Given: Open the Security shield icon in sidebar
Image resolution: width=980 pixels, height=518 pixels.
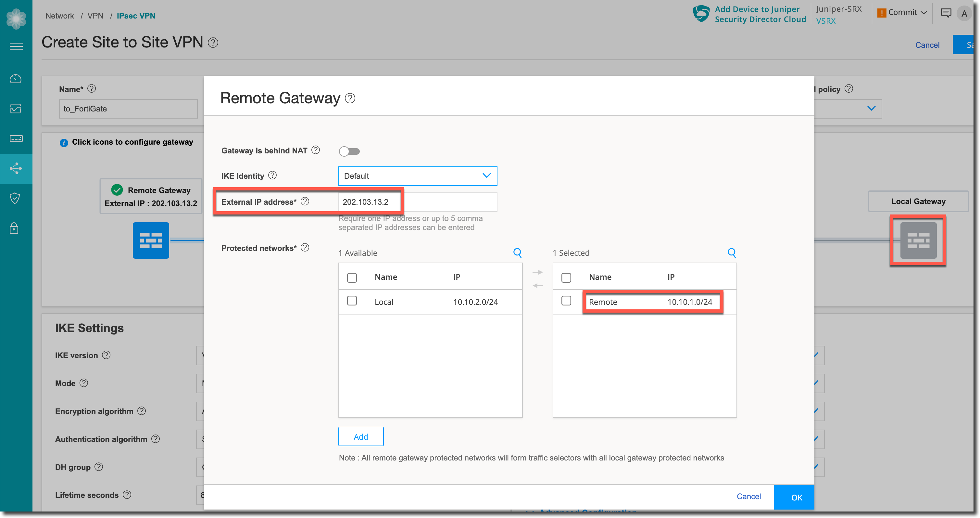Looking at the screenshot, I should 15,198.
